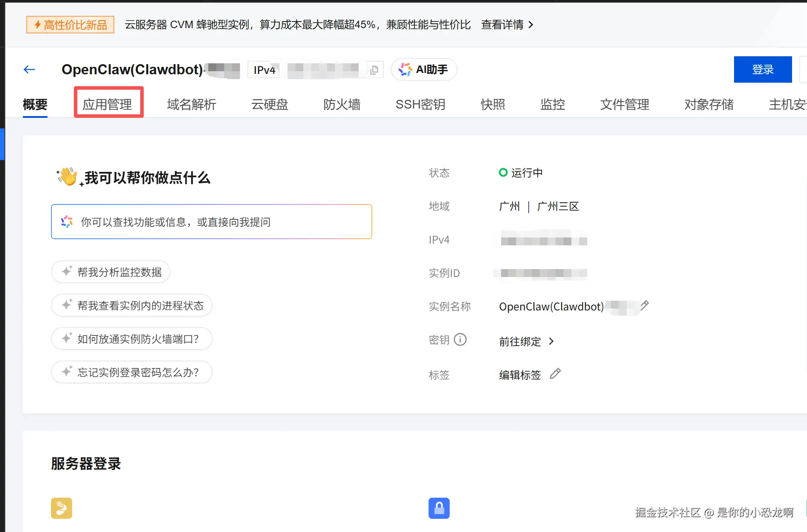The width and height of the screenshot is (807, 532).
Task: Click the edit pencil beside instance name
Action: coord(644,306)
